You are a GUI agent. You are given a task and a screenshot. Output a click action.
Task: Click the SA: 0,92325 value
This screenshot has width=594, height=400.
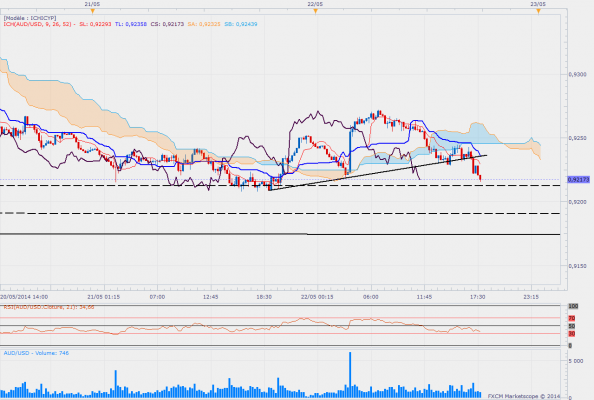[x=204, y=24]
